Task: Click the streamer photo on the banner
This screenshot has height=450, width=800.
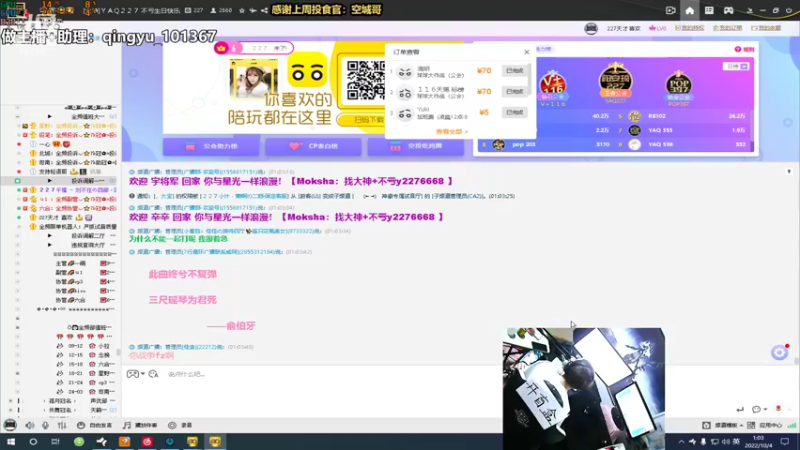Action: 254,79
